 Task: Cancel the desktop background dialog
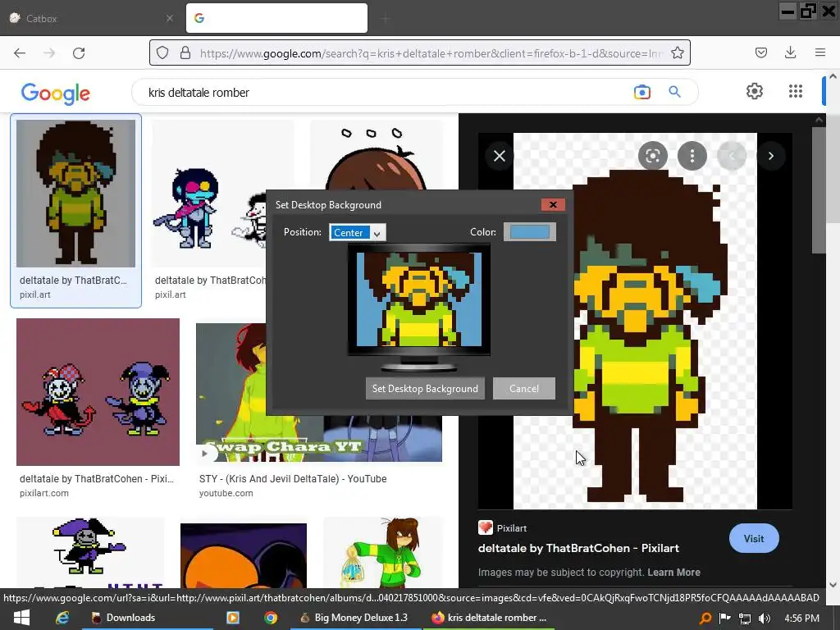[524, 388]
